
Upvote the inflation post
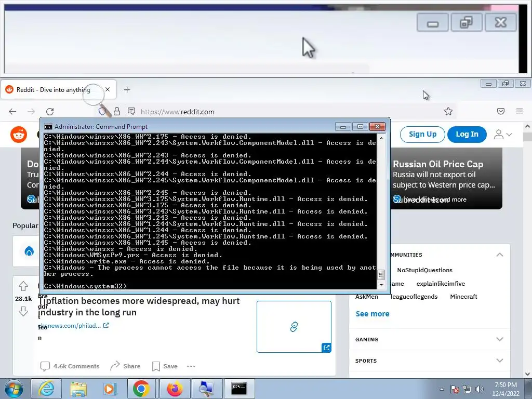pyautogui.click(x=23, y=286)
